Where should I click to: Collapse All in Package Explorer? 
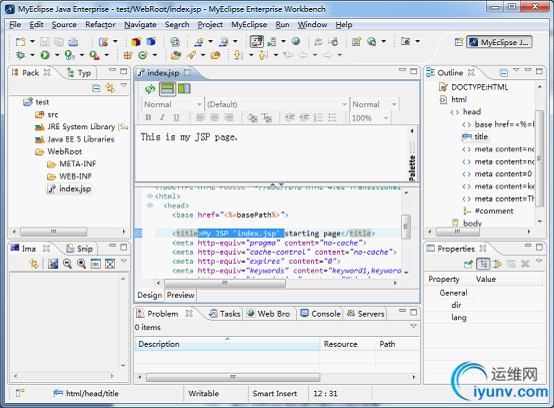point(96,88)
